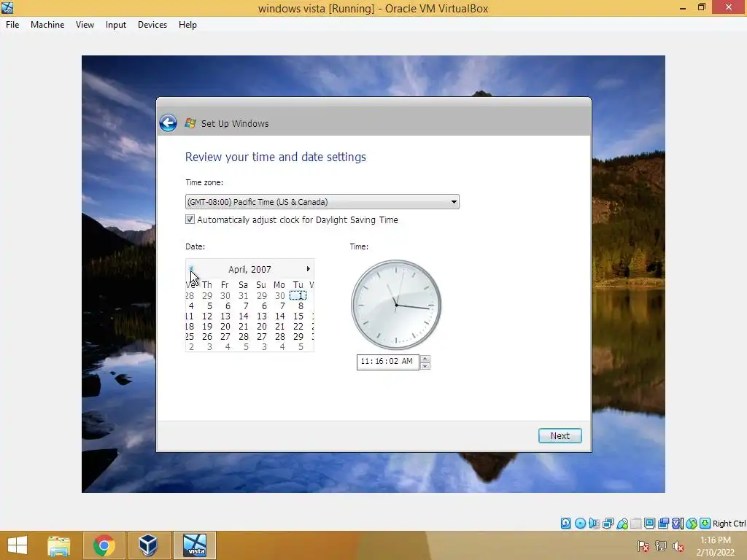747x560 pixels.
Task: Click the mouse integration indicator in VirtualBox status bar
Action: coord(692,524)
